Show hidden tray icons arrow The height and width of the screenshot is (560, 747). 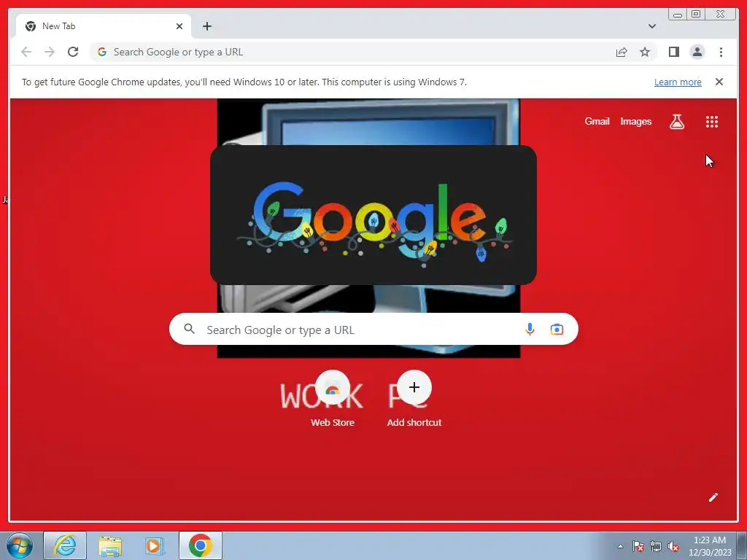(620, 546)
